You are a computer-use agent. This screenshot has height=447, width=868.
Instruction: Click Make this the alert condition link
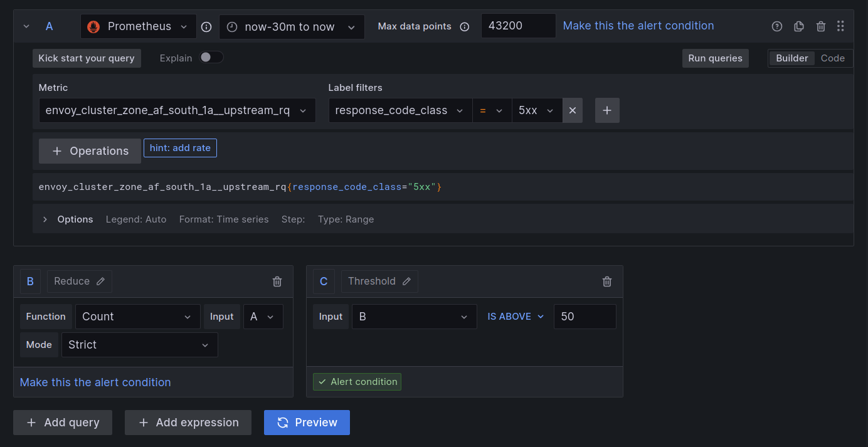pos(638,26)
